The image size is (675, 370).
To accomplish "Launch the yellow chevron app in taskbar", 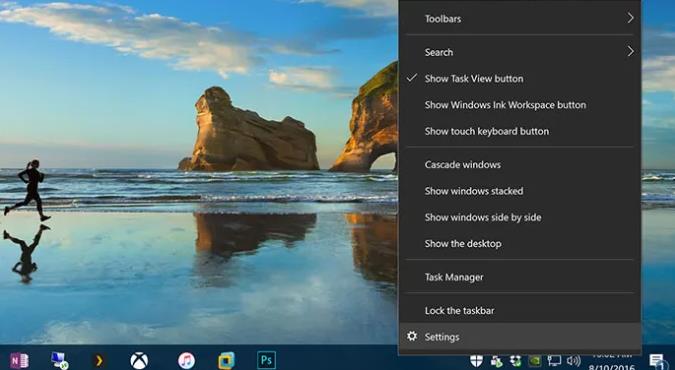I will pos(99,361).
